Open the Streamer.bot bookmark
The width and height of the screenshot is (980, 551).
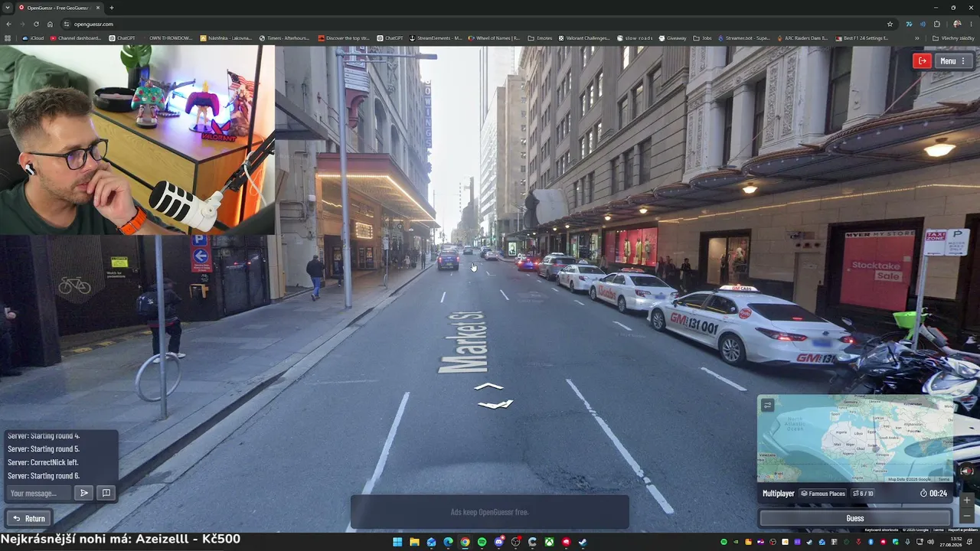743,37
